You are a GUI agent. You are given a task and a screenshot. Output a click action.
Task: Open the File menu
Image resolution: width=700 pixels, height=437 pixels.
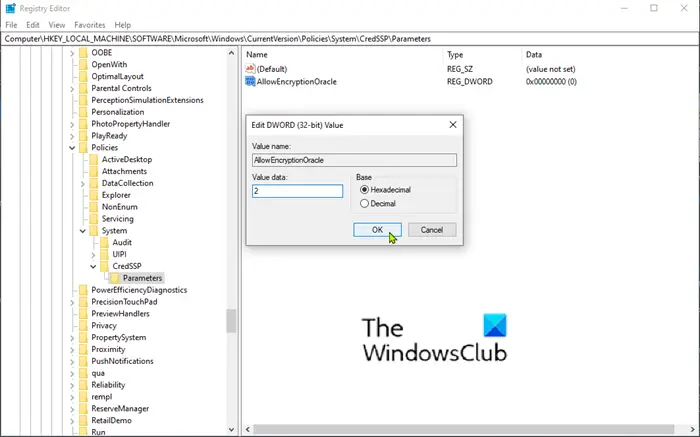pyautogui.click(x=11, y=25)
